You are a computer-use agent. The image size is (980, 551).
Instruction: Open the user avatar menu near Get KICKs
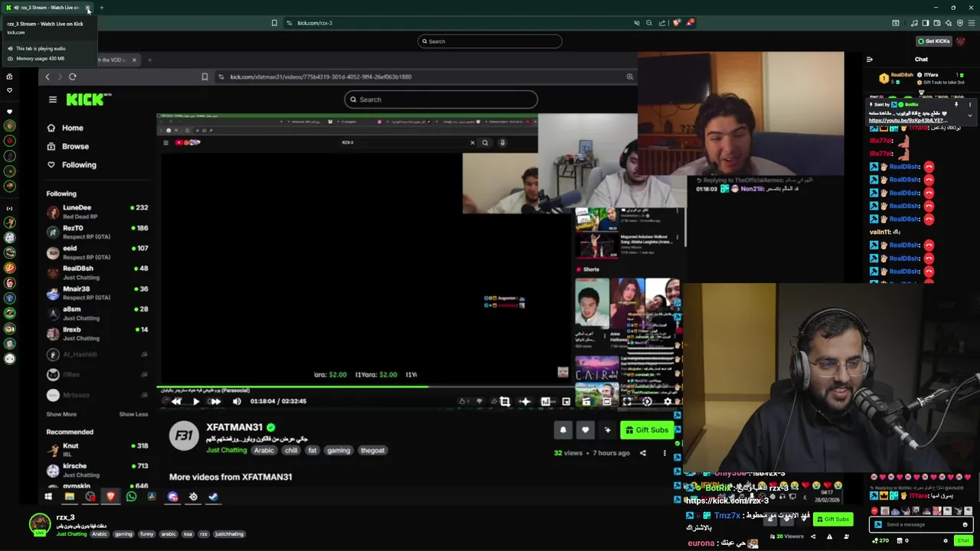[x=960, y=41]
